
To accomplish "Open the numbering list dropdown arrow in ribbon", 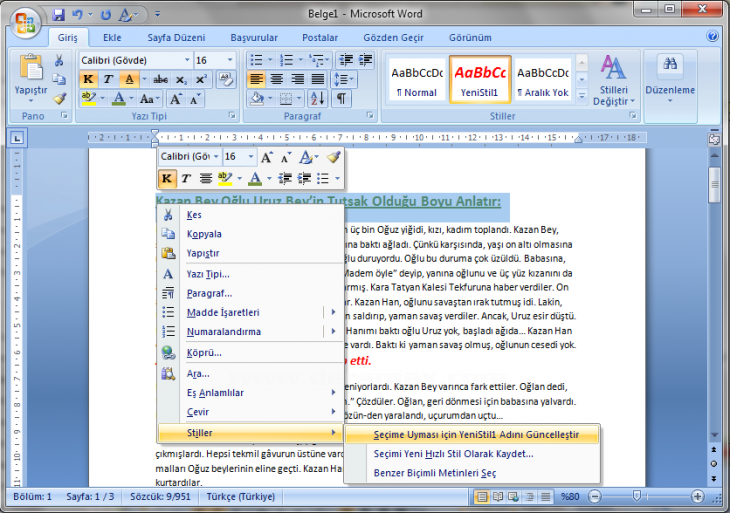I will (300, 60).
